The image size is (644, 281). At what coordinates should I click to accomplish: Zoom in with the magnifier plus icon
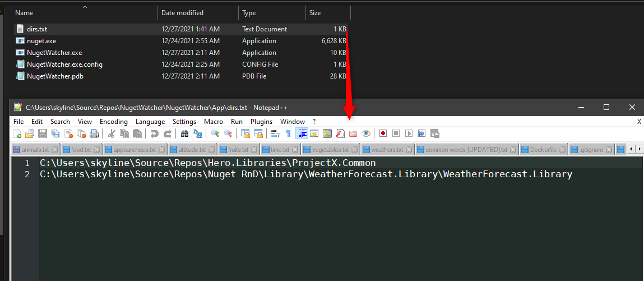(x=215, y=133)
